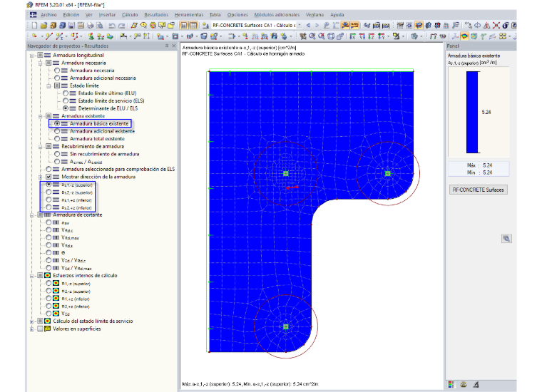Select Armadura adicional existente radio
542x392 pixels.
coord(57,131)
